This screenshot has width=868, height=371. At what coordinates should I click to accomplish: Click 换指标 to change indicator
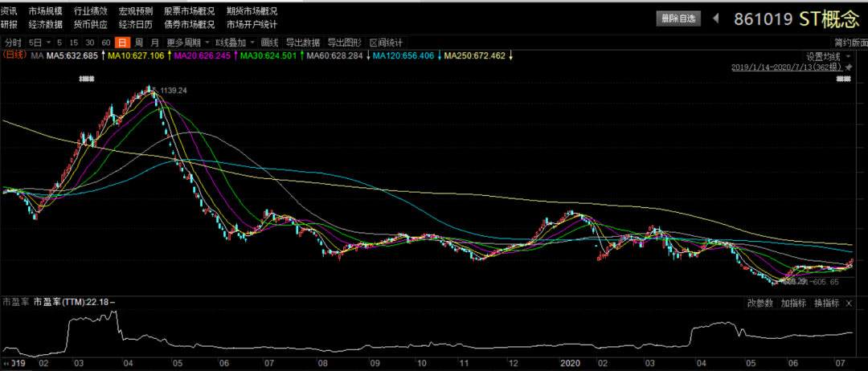pyautogui.click(x=827, y=303)
